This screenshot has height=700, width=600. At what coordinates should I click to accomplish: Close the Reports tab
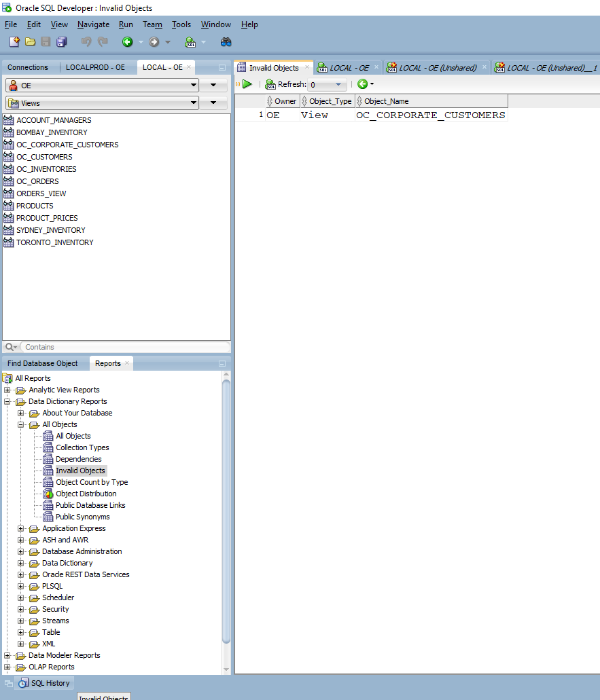pos(127,363)
